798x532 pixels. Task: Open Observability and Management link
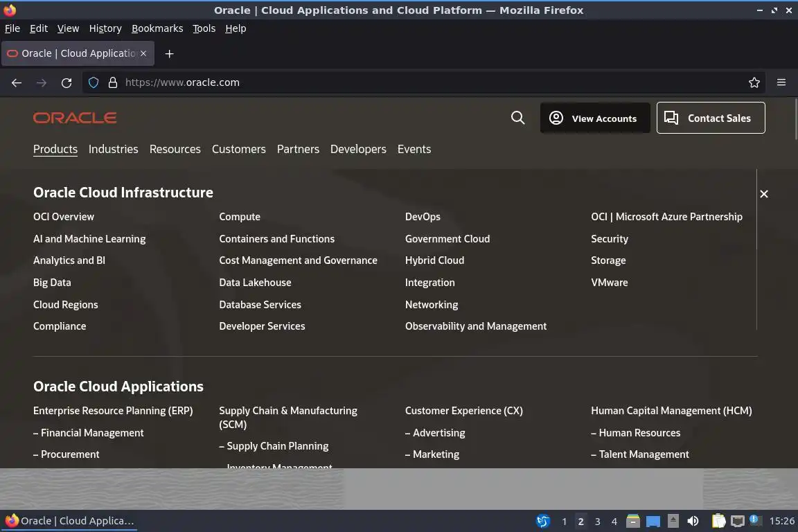(476, 326)
